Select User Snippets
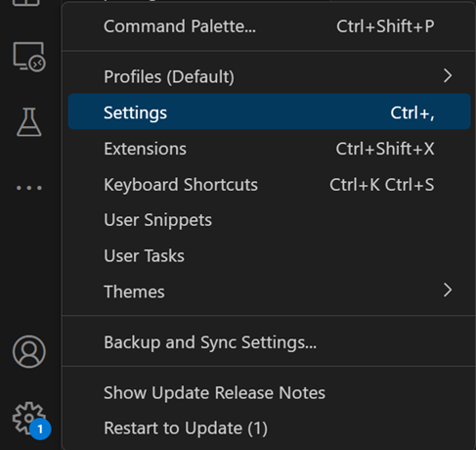The width and height of the screenshot is (476, 450). click(x=269, y=220)
